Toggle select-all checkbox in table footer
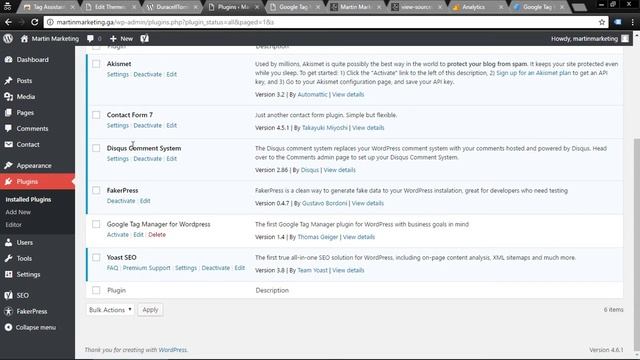Viewport: 640px width, 360px height. (x=96, y=290)
